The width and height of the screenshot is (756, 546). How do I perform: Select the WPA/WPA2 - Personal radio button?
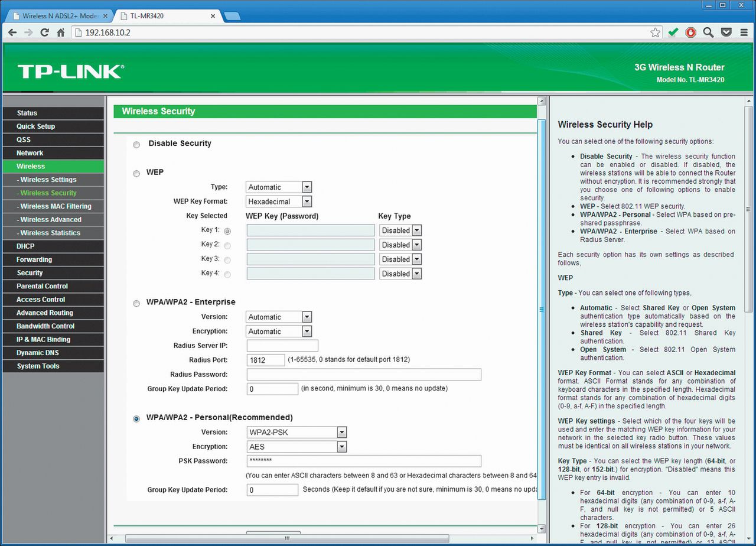pyautogui.click(x=136, y=418)
